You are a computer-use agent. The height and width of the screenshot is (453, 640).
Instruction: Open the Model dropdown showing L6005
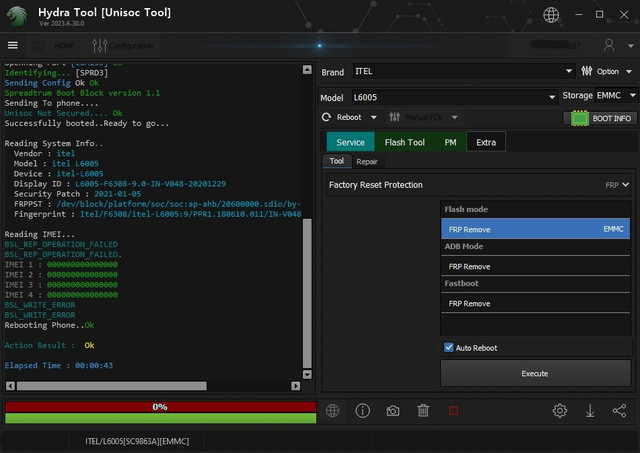[x=454, y=97]
